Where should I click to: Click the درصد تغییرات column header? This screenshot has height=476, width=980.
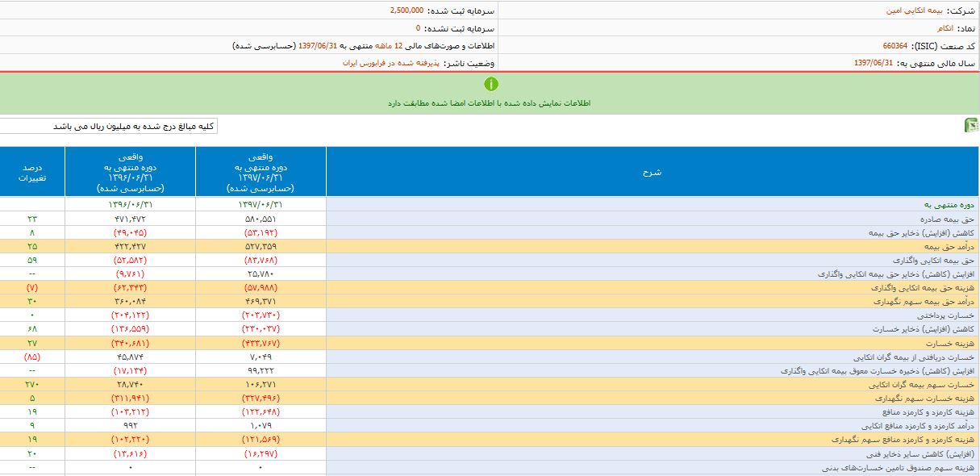click(32, 172)
